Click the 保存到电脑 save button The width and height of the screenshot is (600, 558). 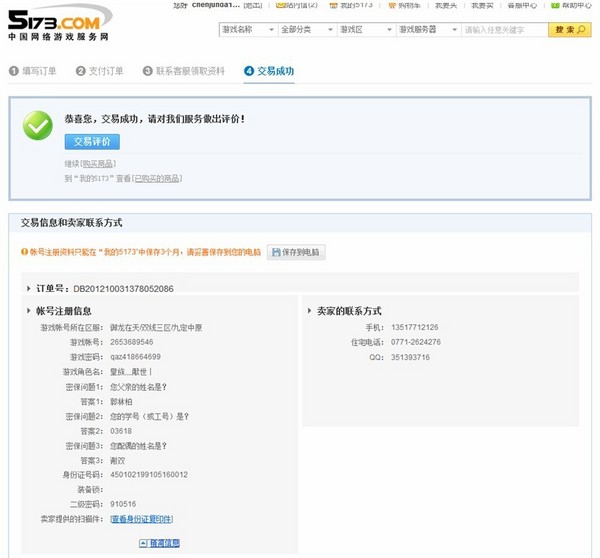click(x=296, y=253)
